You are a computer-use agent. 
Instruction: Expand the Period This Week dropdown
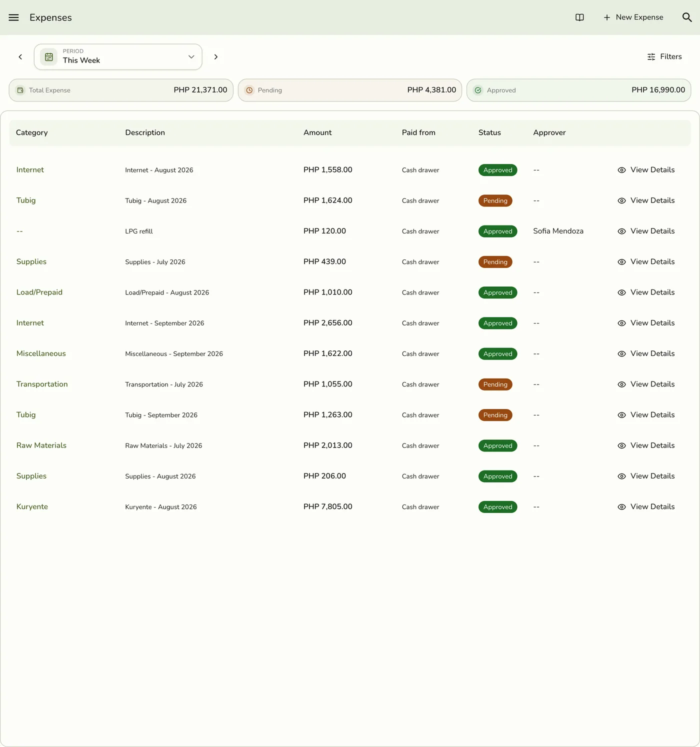point(118,57)
